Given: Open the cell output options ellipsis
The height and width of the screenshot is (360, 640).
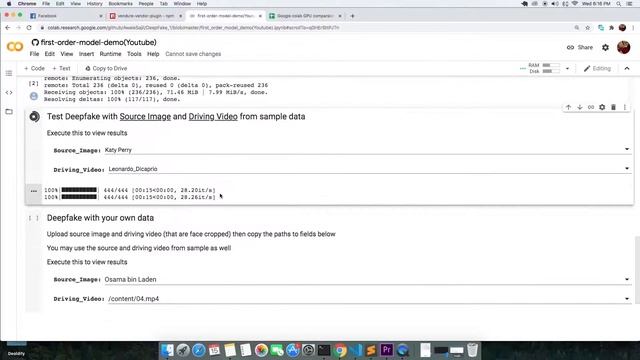Looking at the screenshot, I should coord(34,191).
